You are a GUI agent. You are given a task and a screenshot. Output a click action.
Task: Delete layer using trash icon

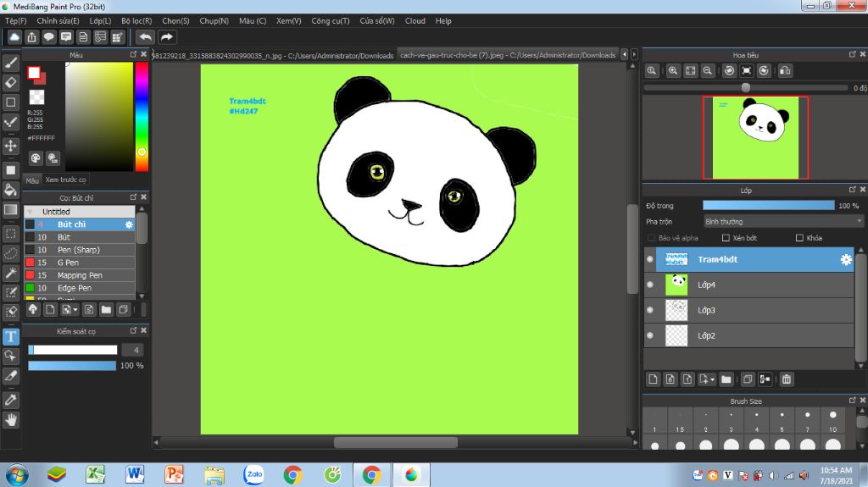click(x=787, y=379)
